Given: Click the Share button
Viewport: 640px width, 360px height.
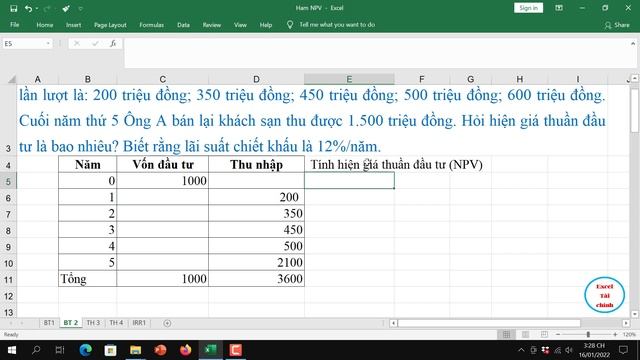Looking at the screenshot, I should 617,25.
